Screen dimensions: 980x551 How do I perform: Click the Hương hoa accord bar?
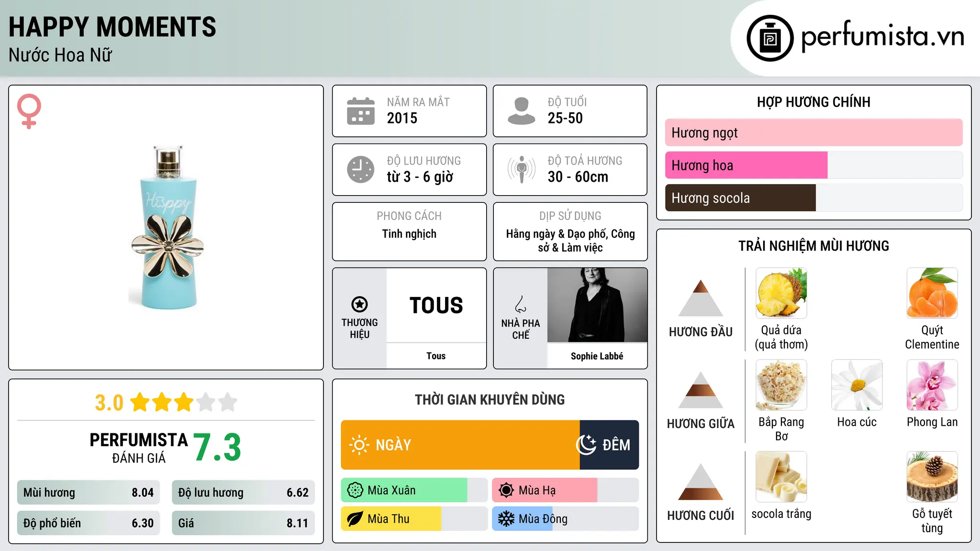[814, 165]
